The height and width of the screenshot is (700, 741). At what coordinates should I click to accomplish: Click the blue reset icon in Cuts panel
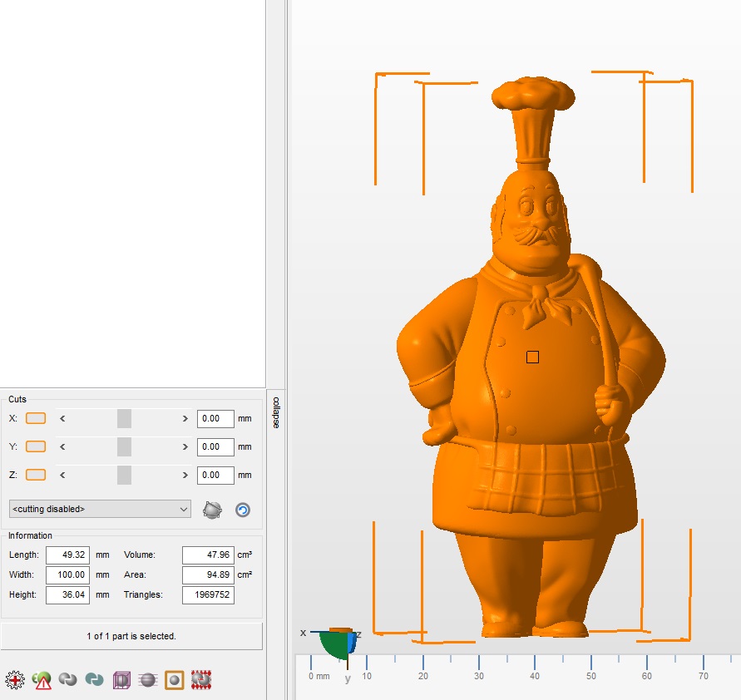pyautogui.click(x=242, y=509)
